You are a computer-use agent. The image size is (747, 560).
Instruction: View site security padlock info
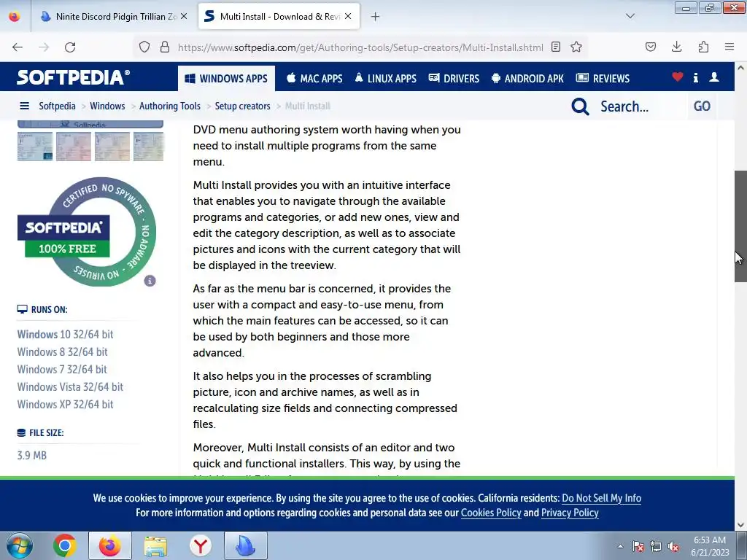point(165,47)
